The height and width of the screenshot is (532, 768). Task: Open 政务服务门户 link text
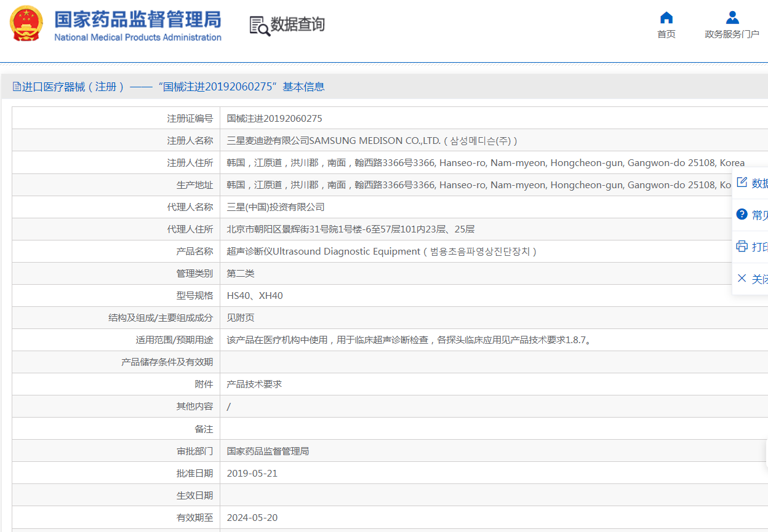[x=732, y=34]
